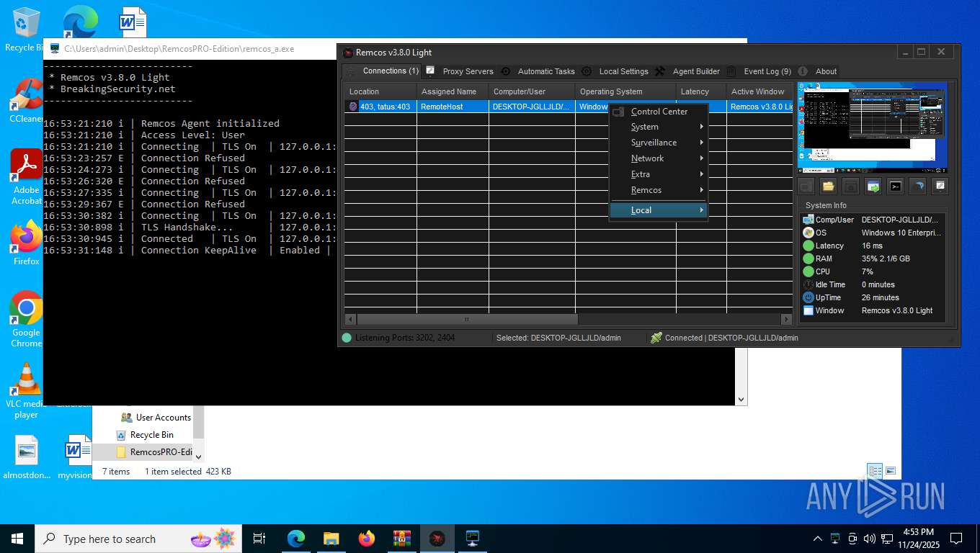The width and height of the screenshot is (980, 553).
Task: Expand the Remcos submenu in context menu
Action: point(659,190)
